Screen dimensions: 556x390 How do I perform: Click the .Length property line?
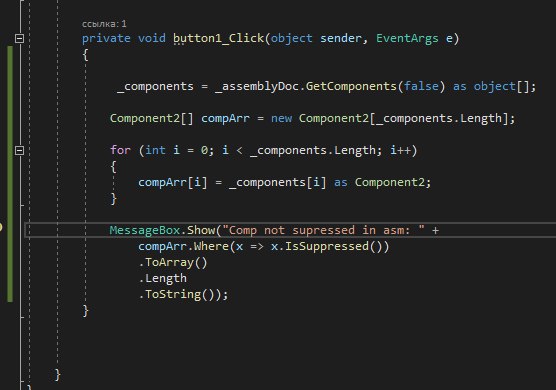point(162,278)
